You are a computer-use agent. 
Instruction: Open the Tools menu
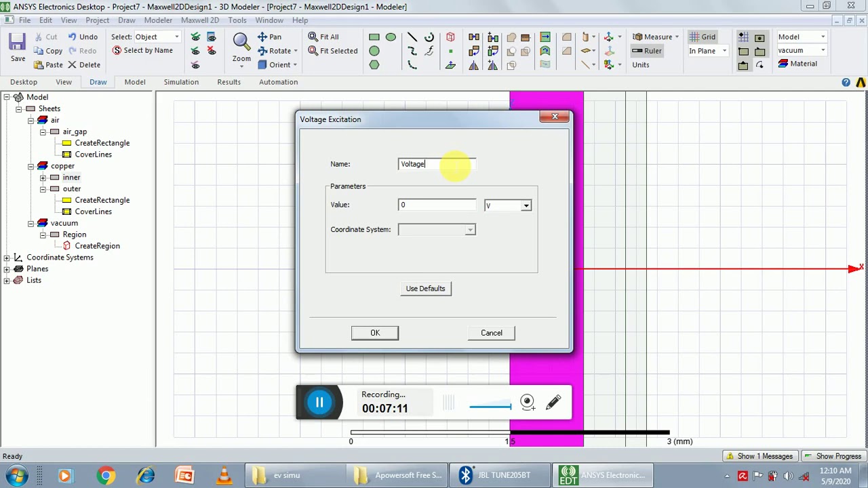click(237, 20)
